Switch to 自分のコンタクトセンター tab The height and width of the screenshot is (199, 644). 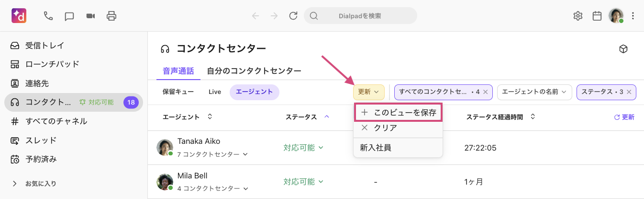[254, 71]
